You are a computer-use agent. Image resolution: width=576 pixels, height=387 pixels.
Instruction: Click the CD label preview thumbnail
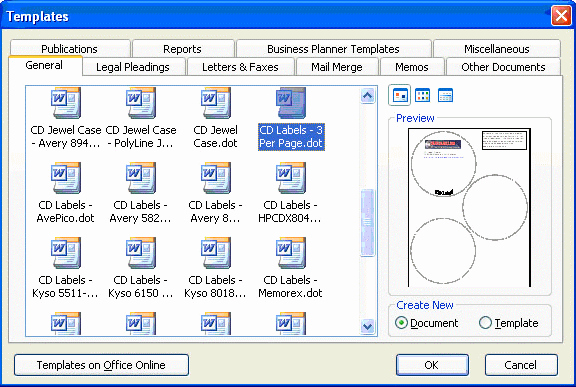[x=469, y=207]
